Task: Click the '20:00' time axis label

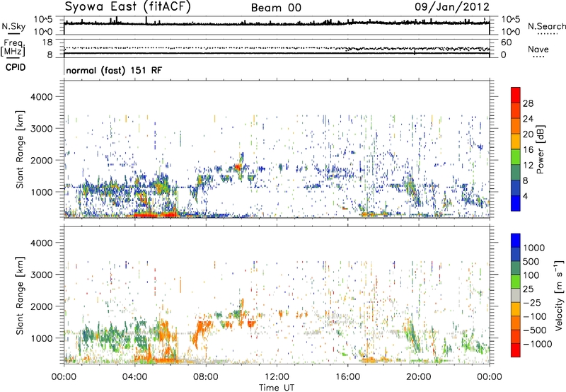Action: coord(418,377)
